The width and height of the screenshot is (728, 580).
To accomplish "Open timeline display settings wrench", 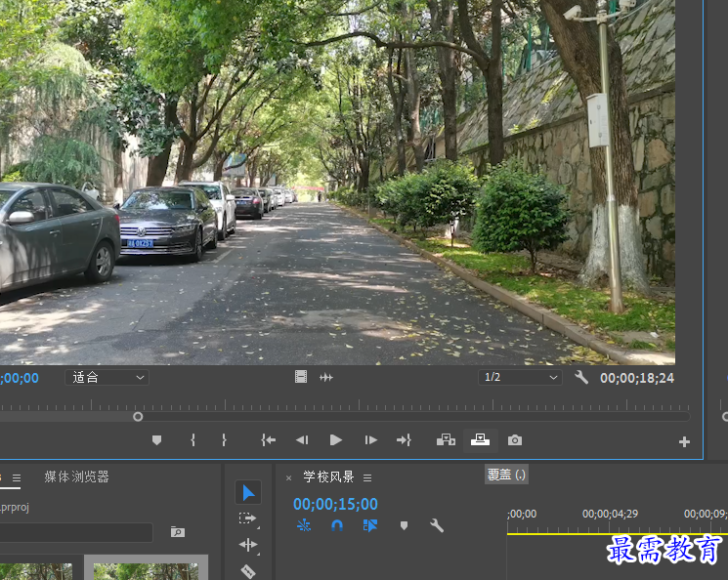I will 437,525.
